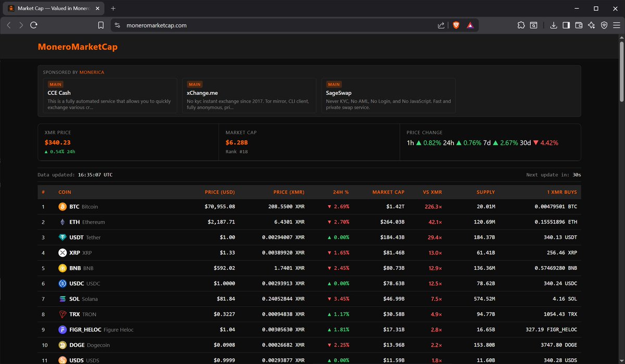Open site settings icon beside the URL
The height and width of the screenshot is (364, 625).
click(117, 25)
